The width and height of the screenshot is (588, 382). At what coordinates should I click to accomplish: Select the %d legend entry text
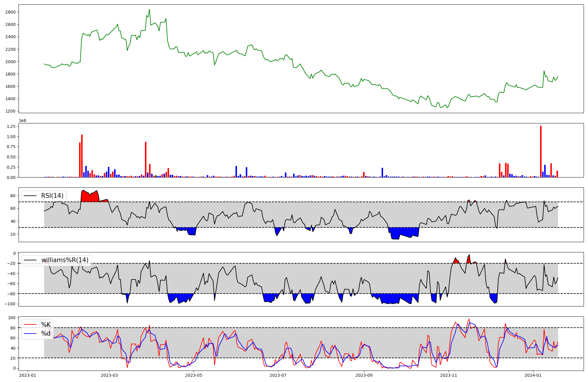click(x=46, y=333)
